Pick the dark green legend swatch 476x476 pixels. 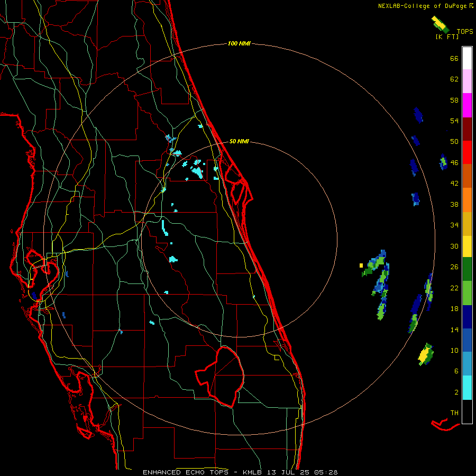[467, 269]
